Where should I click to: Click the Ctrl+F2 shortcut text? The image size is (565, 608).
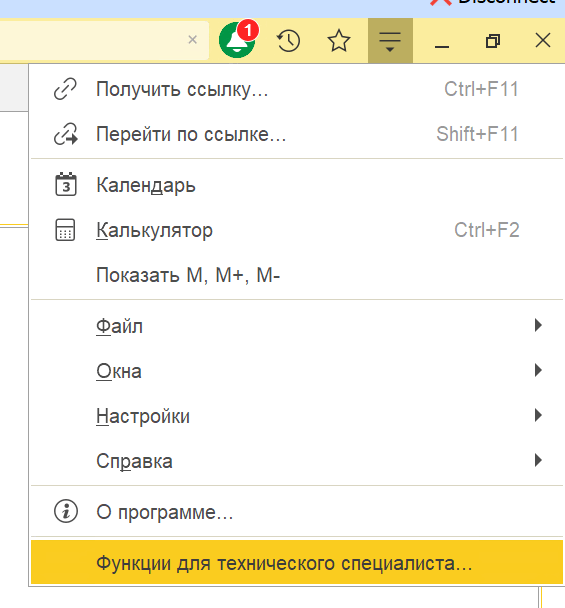[487, 230]
